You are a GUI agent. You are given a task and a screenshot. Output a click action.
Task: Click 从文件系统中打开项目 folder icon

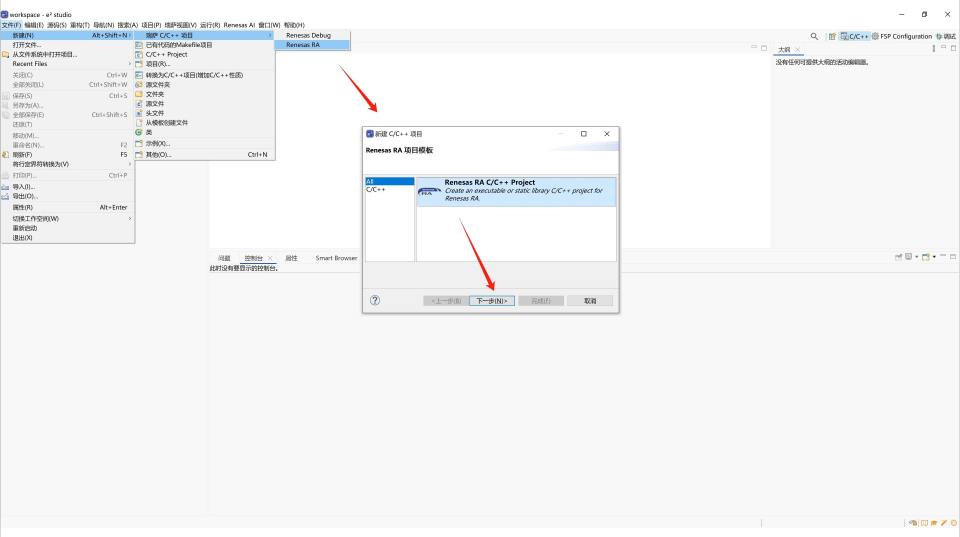click(6, 54)
